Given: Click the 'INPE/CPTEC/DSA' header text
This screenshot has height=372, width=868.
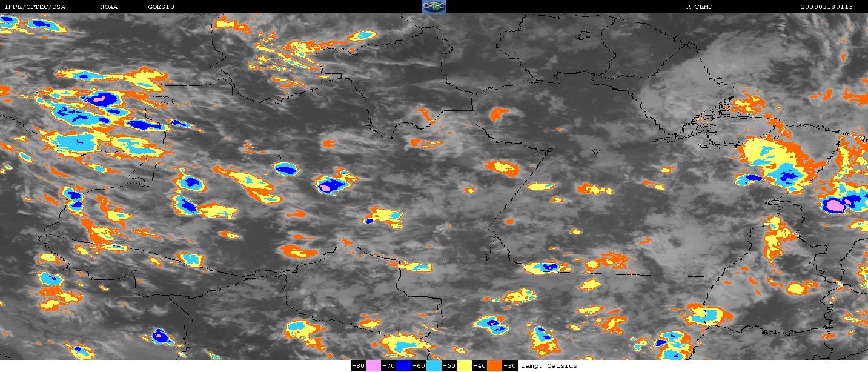Looking at the screenshot, I should coord(35,7).
